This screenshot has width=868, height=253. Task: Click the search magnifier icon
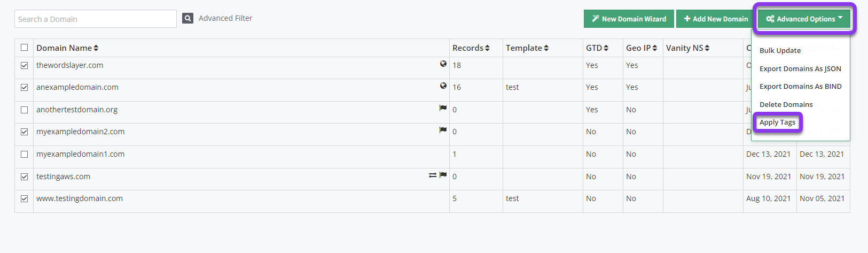187,18
